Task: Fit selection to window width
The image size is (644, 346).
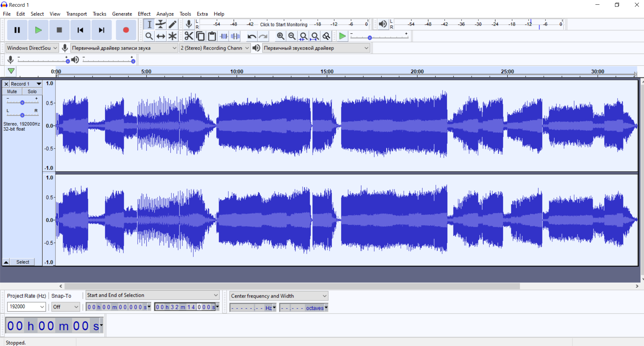Action: tap(303, 36)
